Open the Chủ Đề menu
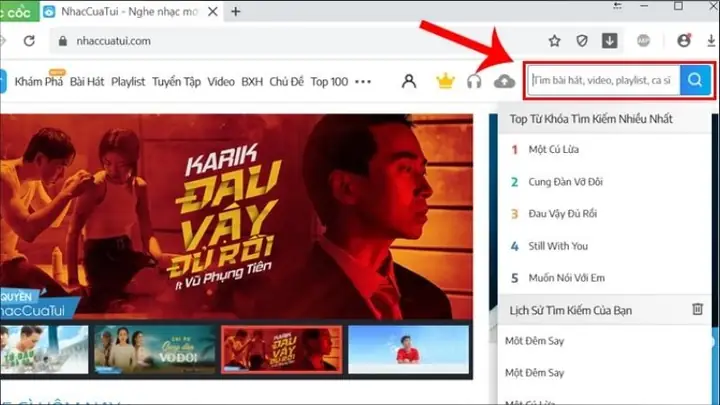720x405 pixels. pyautogui.click(x=287, y=82)
